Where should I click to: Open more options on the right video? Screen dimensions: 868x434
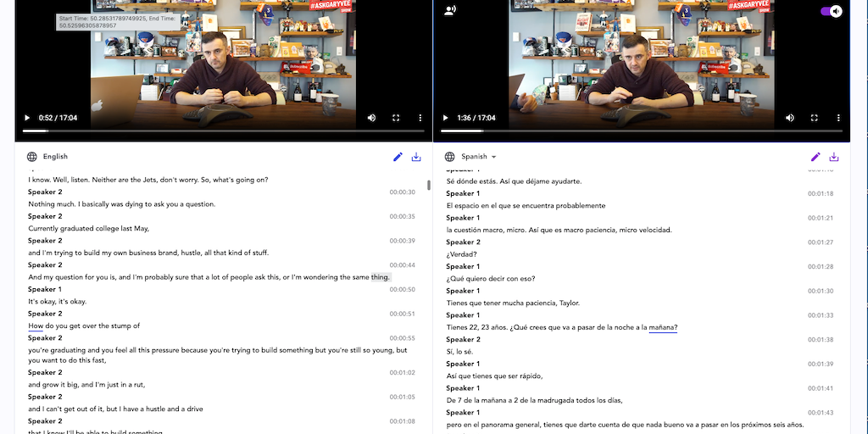838,118
